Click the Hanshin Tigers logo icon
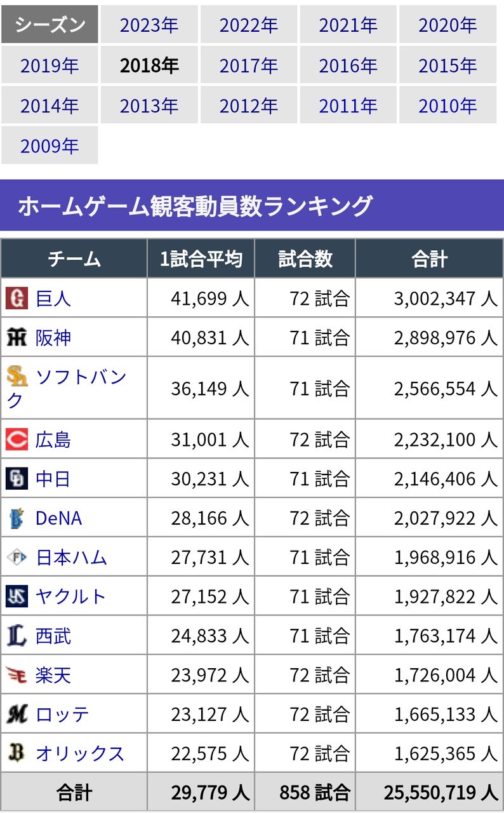Screen dimensions: 504x813 (x=17, y=337)
